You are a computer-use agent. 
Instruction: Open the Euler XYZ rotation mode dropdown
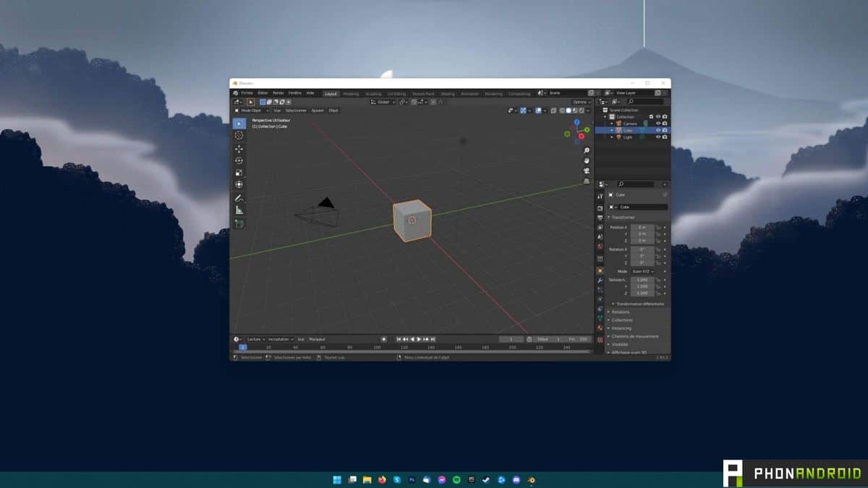(642, 271)
